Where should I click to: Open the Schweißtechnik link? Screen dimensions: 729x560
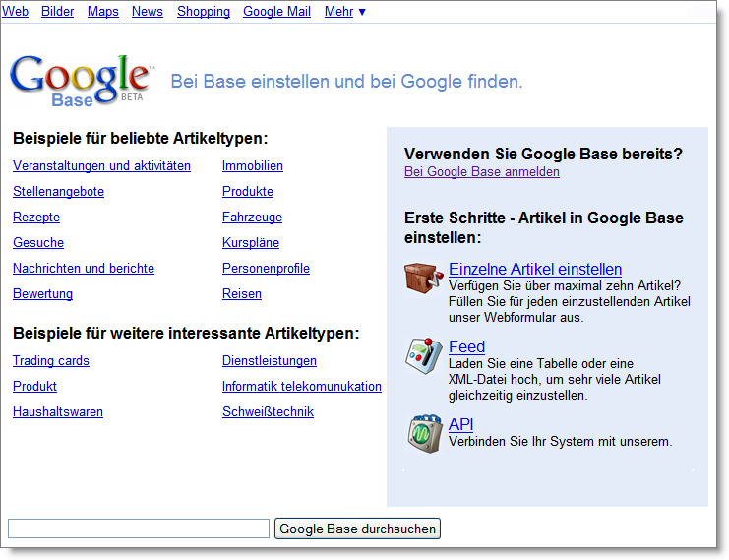click(269, 412)
